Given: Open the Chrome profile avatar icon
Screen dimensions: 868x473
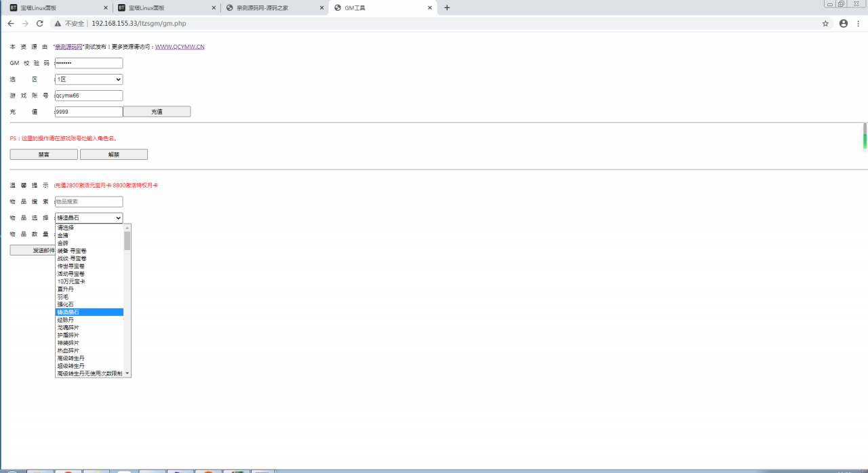Looking at the screenshot, I should click(x=844, y=23).
